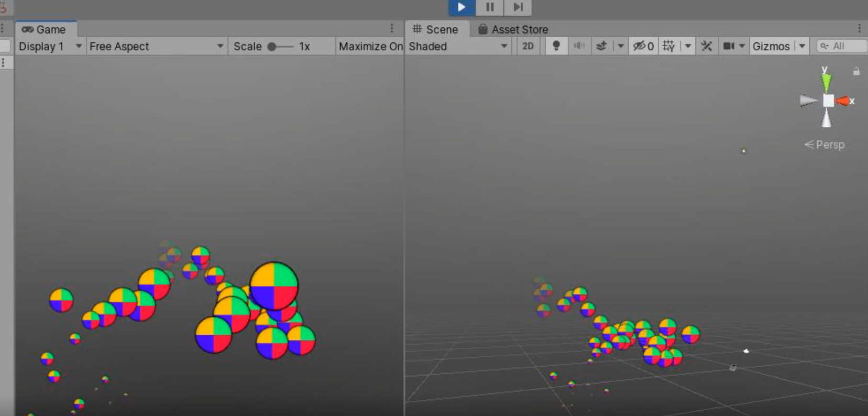This screenshot has height=416, width=868.
Task: Open the component editor tools icon
Action: click(707, 46)
